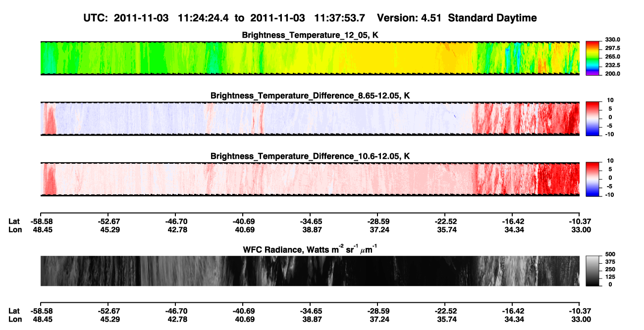Viewport: 644px width, 330px height.
Task: Click the 375 label on radiance colorbar
Action: pos(609,262)
